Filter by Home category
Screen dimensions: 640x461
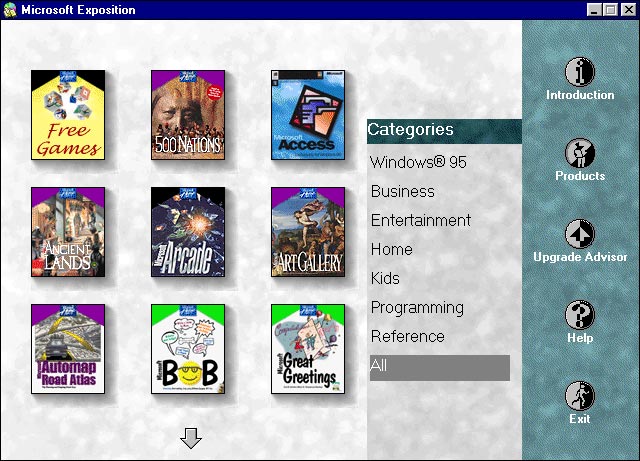point(391,249)
